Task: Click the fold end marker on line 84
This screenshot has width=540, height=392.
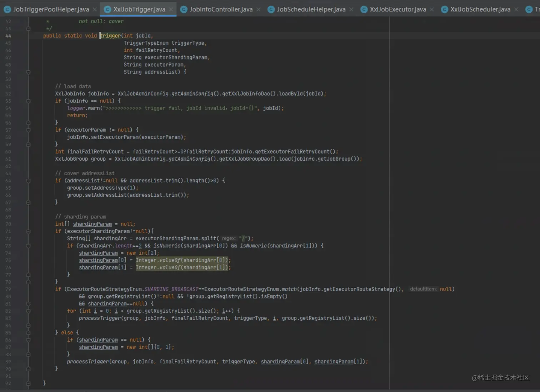Action: click(29, 326)
